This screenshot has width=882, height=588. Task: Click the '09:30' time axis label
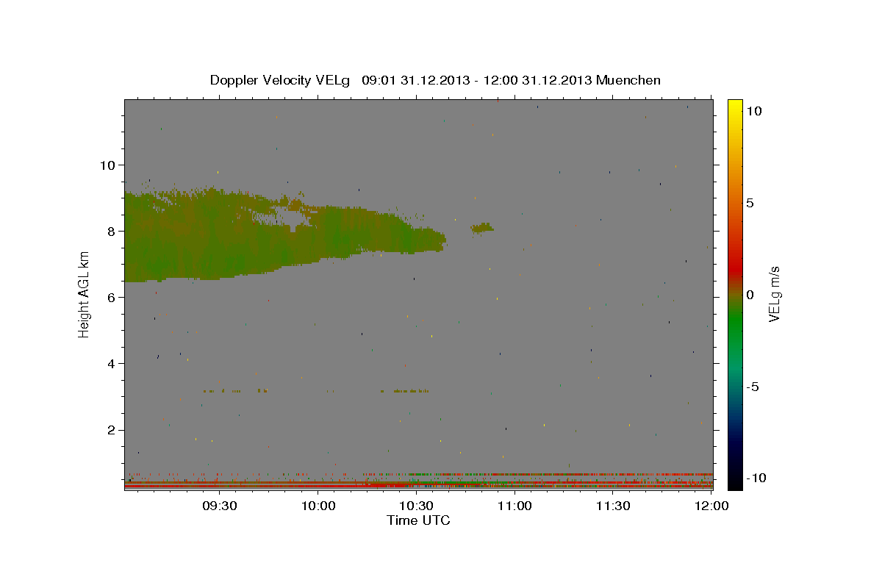coord(220,506)
